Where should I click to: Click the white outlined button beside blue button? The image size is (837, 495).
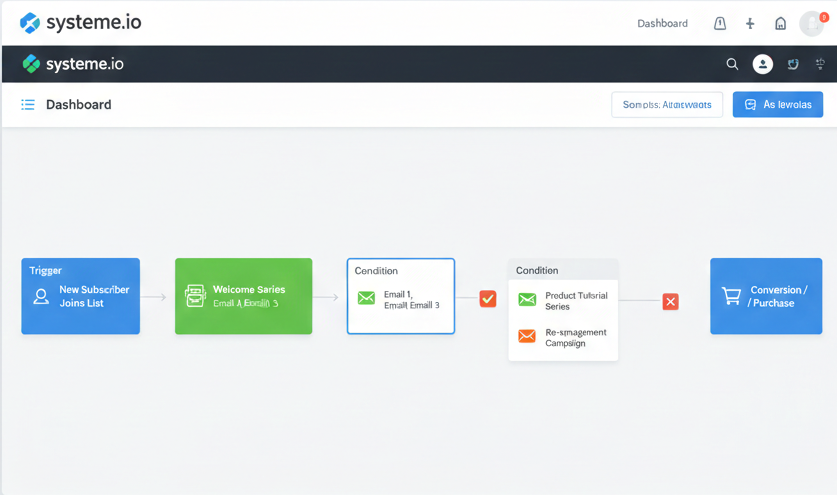click(x=667, y=105)
